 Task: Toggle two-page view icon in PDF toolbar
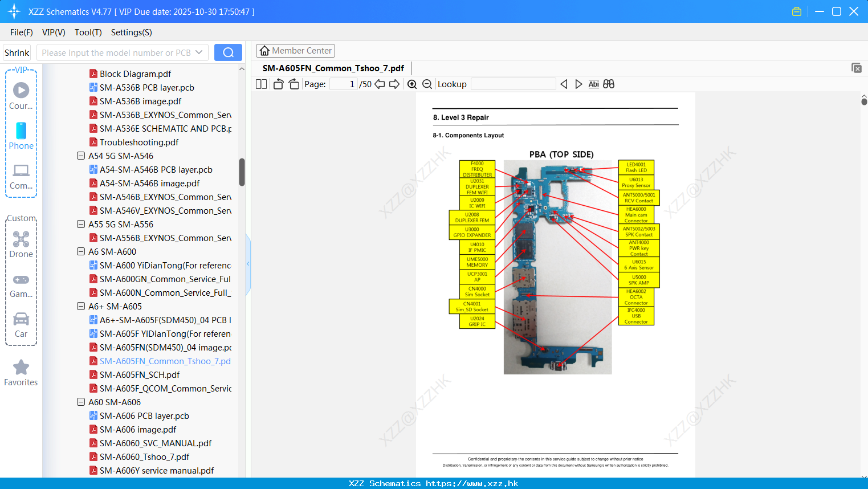(x=261, y=84)
